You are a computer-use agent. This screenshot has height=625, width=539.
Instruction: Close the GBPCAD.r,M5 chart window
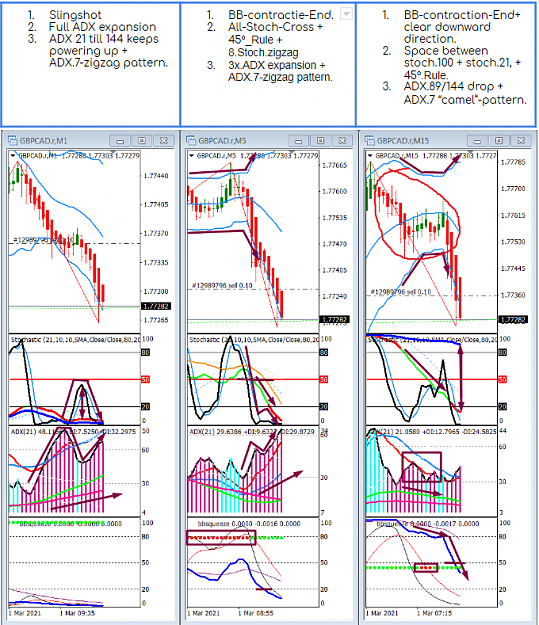[342, 141]
